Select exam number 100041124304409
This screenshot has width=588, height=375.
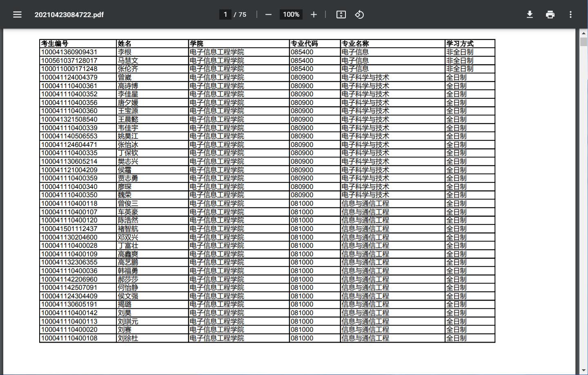tap(69, 296)
